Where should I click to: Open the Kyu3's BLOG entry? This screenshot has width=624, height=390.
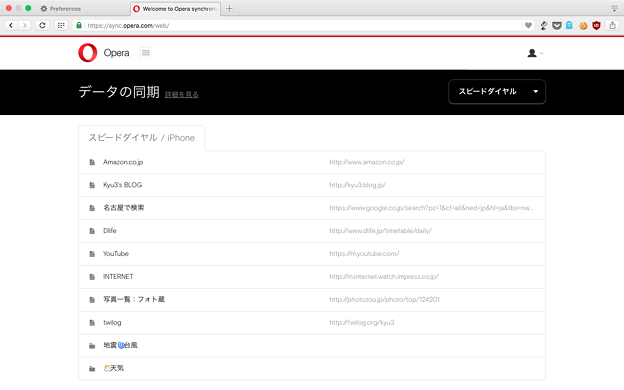[x=122, y=185]
